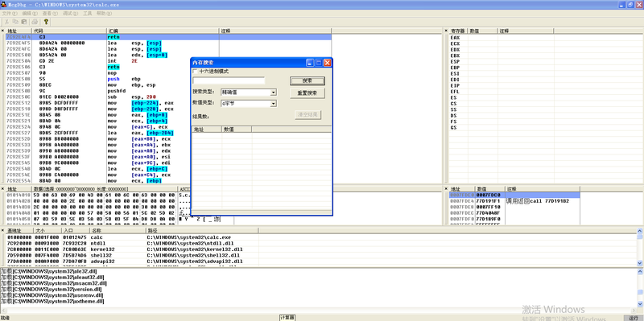Click the 数值 column header in search results

click(237, 130)
